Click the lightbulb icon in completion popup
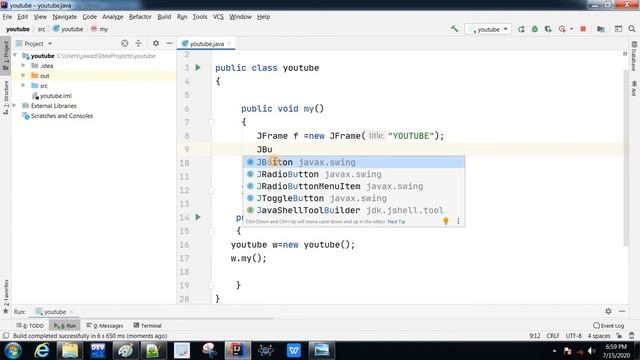Image resolution: width=640 pixels, height=360 pixels. pos(446,221)
